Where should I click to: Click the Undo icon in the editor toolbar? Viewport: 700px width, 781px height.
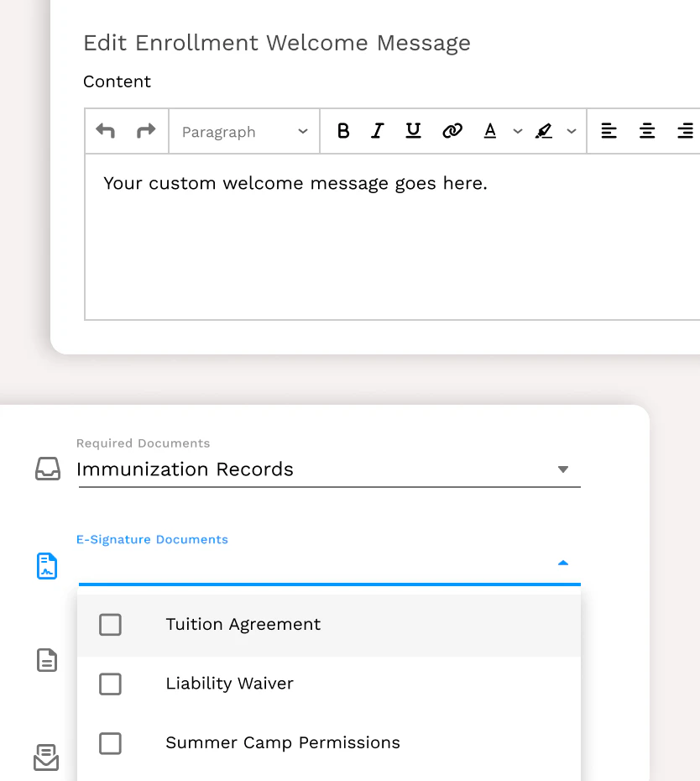click(x=105, y=131)
